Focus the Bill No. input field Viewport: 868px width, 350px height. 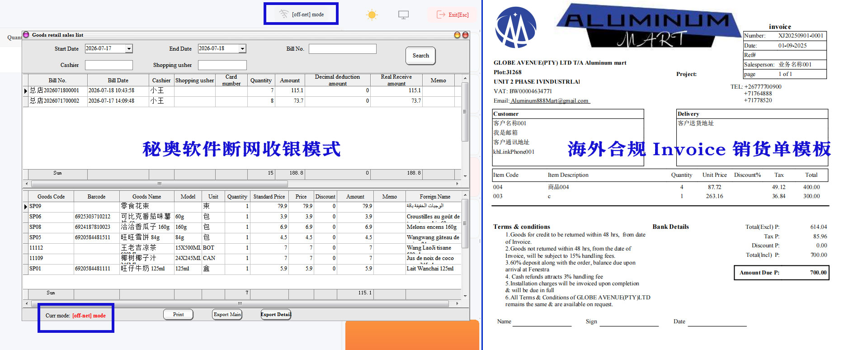pos(342,49)
